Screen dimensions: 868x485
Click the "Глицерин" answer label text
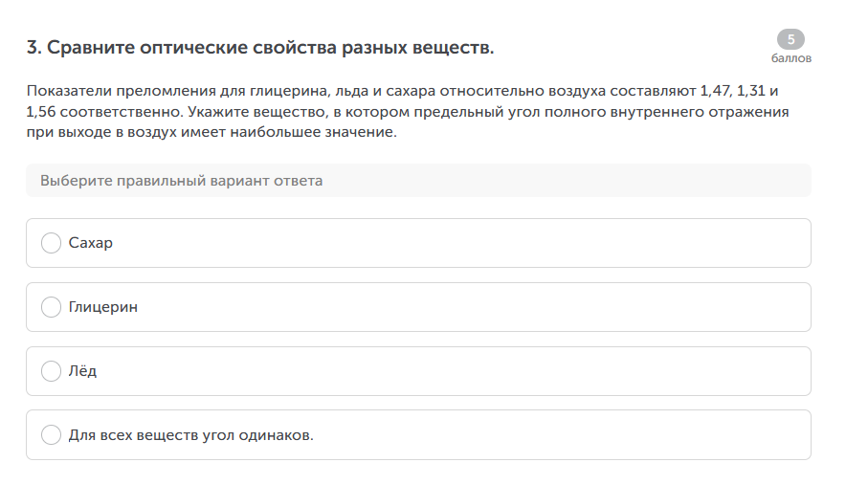[x=103, y=307]
